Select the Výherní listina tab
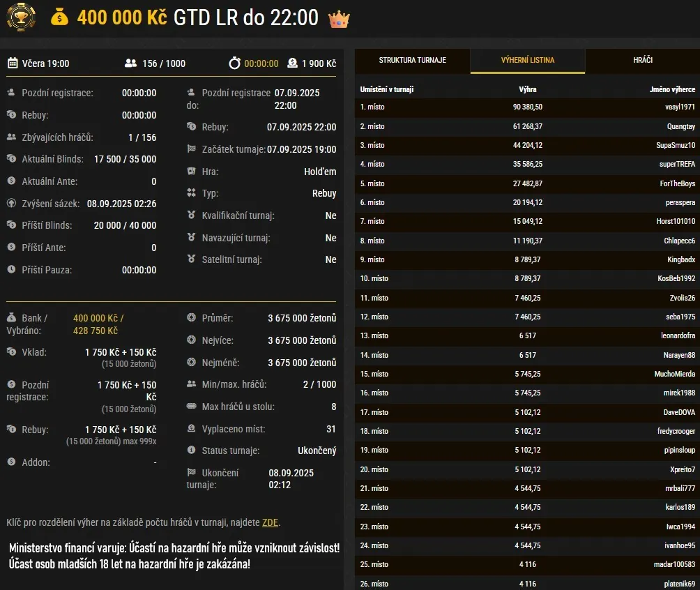 pos(528,60)
